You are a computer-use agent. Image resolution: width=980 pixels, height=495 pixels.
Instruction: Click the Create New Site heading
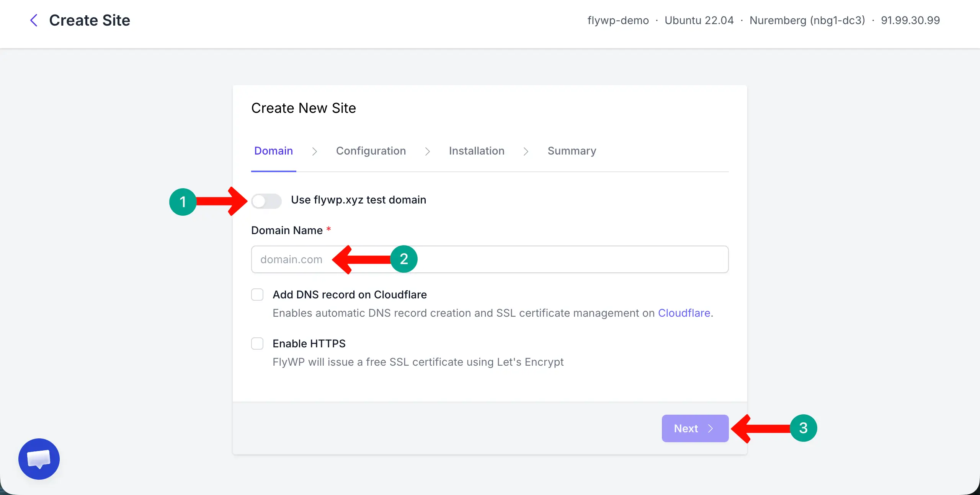point(304,108)
